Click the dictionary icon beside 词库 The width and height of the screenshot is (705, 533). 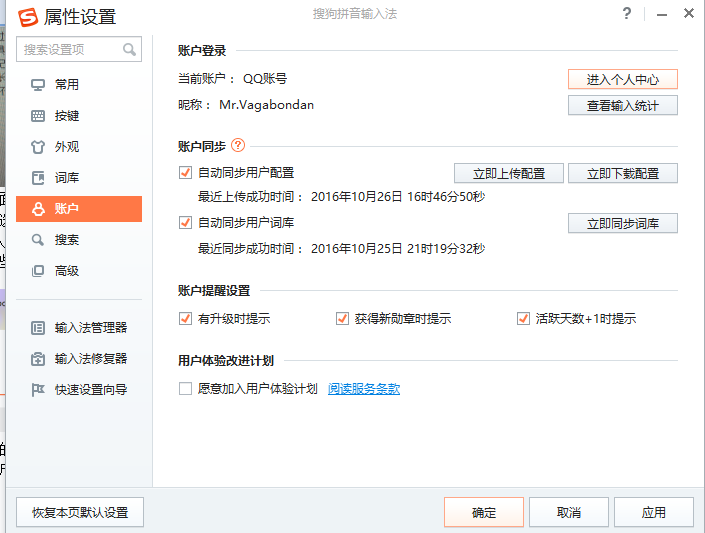click(38, 178)
